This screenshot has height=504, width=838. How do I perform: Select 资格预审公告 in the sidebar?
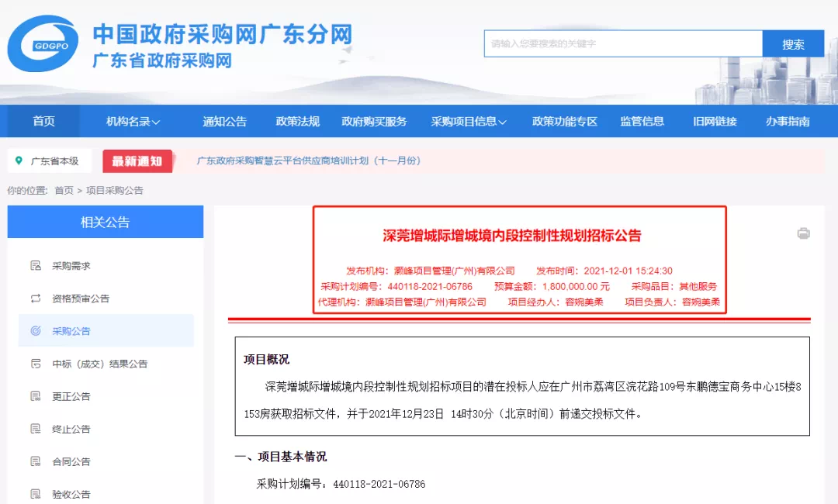[x=81, y=298]
